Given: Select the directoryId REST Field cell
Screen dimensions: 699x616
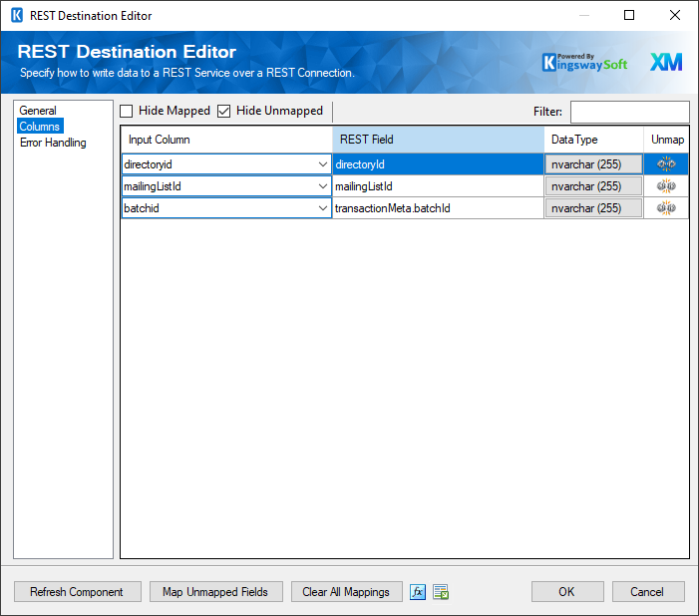Looking at the screenshot, I should tap(438, 164).
